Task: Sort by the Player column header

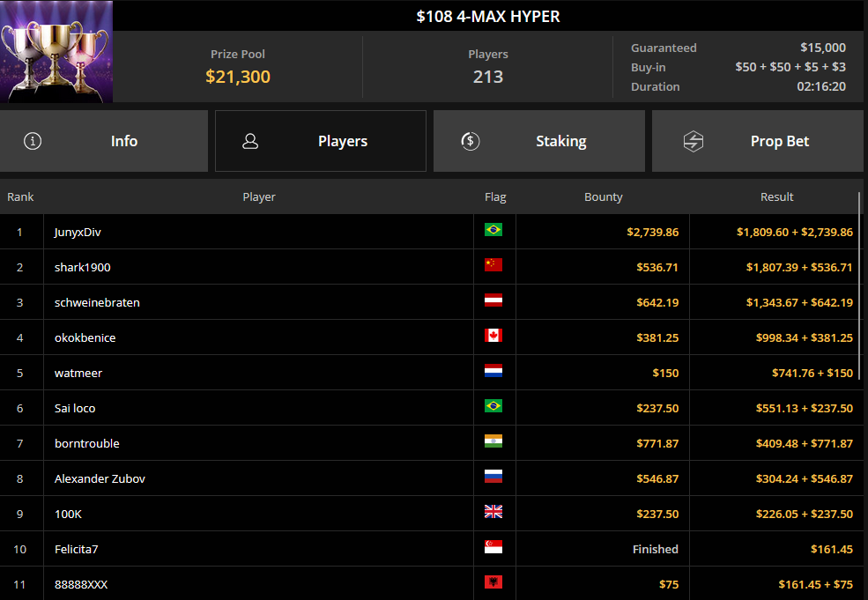Action: [x=258, y=197]
